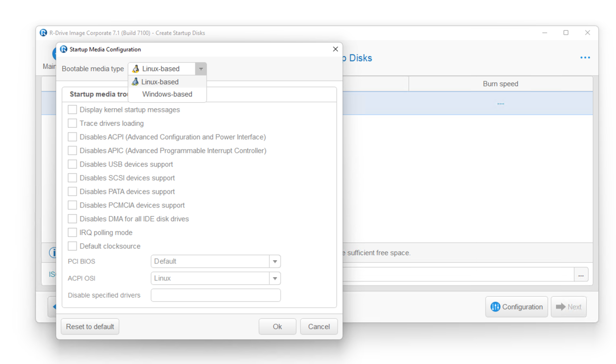Click the R-Drive Image icon in main title bar

click(x=43, y=32)
